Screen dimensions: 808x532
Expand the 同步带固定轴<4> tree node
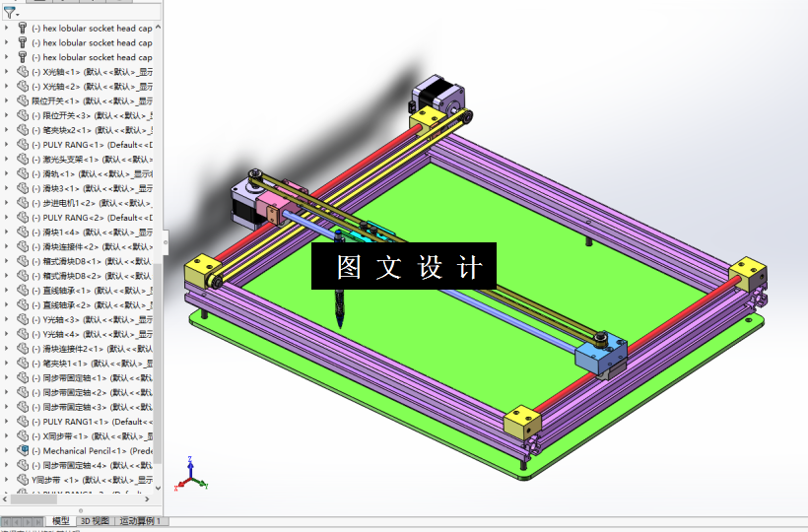6,465
